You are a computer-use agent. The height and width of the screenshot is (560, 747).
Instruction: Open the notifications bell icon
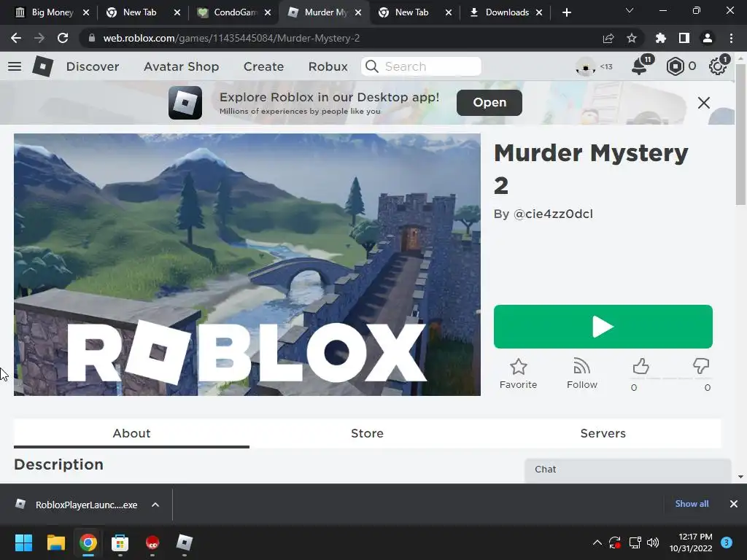639,66
